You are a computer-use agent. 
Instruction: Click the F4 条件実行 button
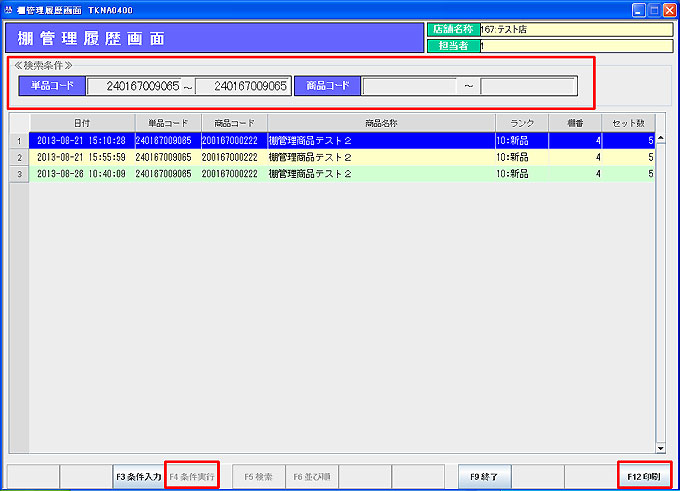[192, 477]
